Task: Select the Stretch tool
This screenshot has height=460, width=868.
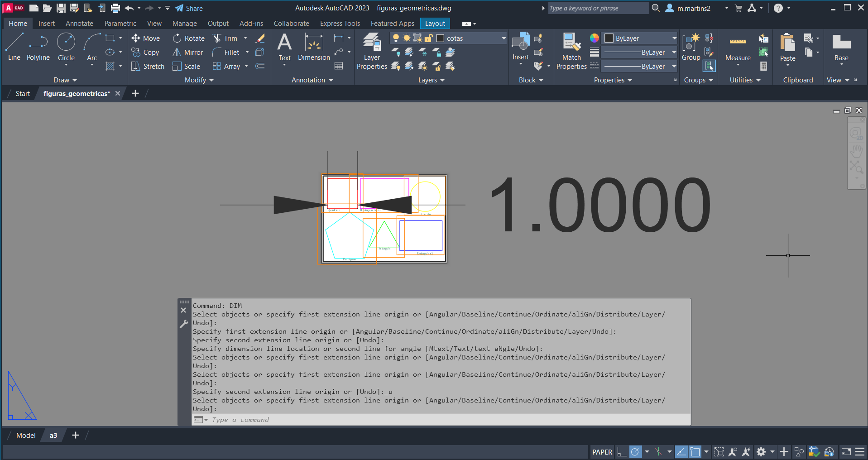Action: click(148, 67)
